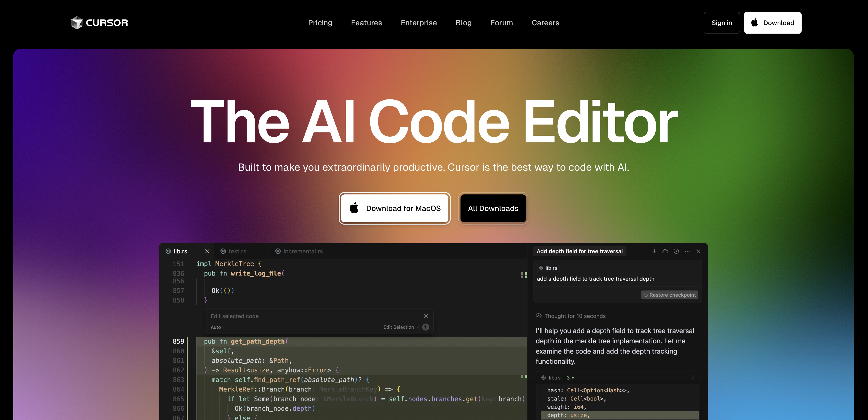868x420 pixels.
Task: Expand the lib.rs +3 diff block
Action: point(693,377)
